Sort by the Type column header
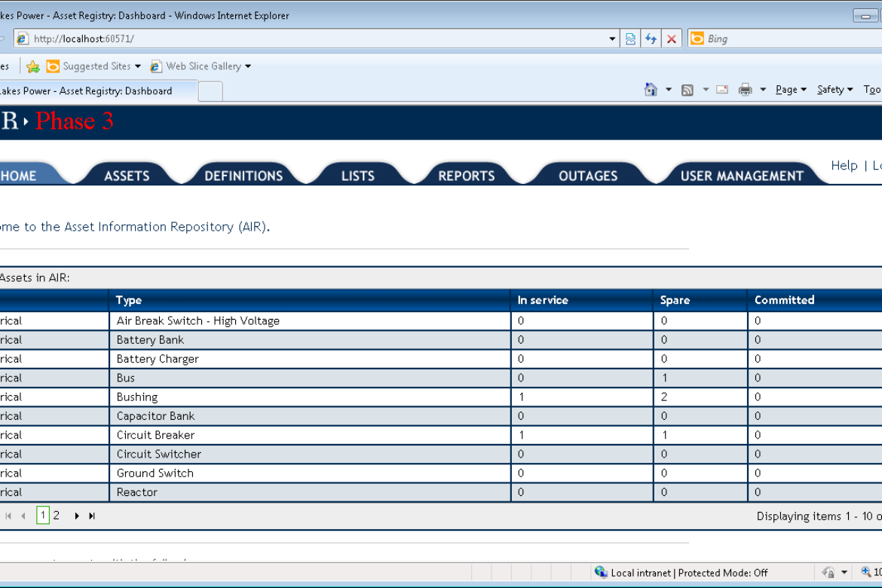The image size is (882, 588). 129,300
